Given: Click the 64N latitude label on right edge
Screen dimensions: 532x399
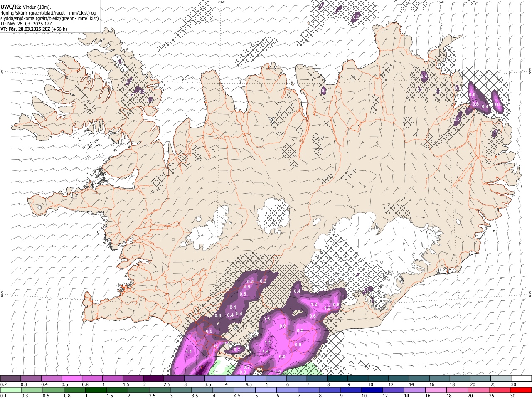Looking at the screenshot, I should 530,293.
